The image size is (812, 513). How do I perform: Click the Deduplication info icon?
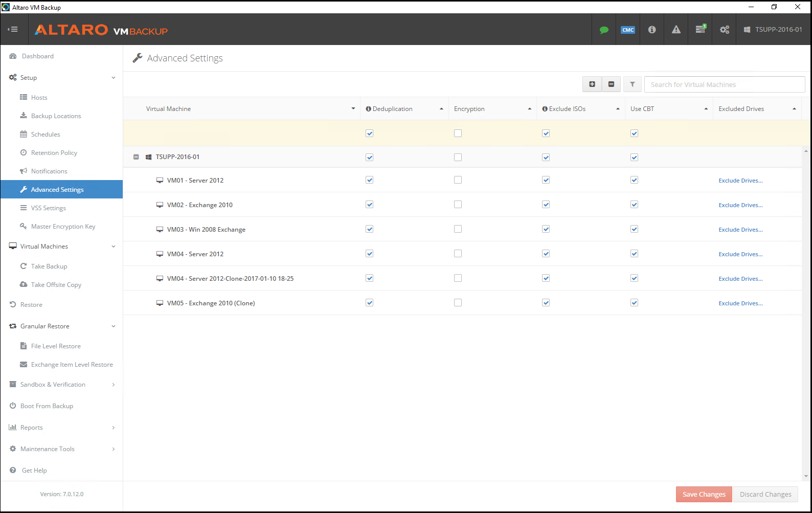click(368, 109)
